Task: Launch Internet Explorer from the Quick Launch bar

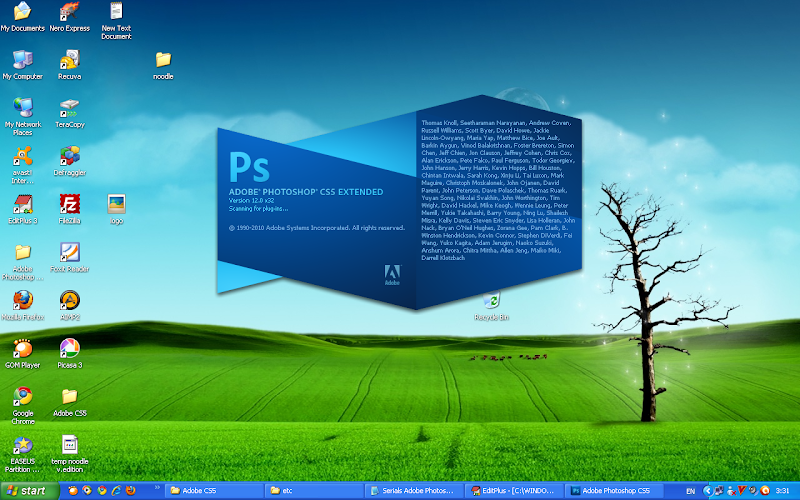Action: click(116, 490)
